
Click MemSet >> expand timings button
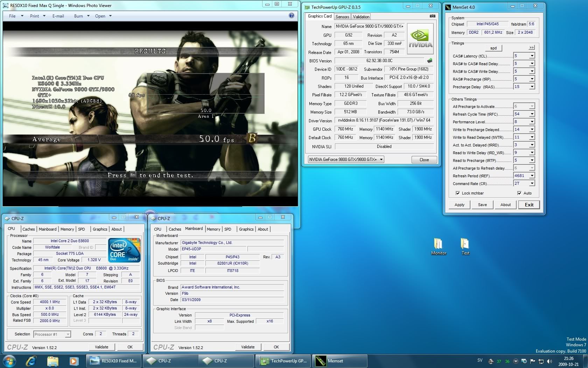tap(532, 47)
